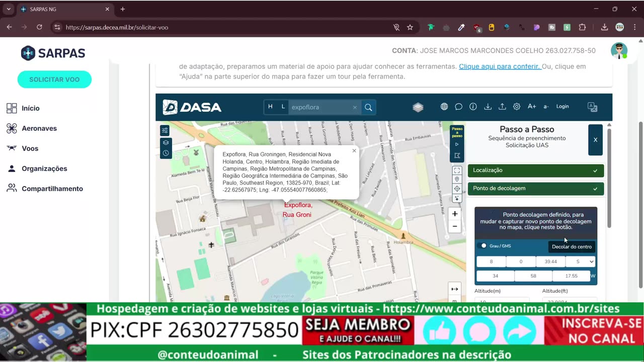644x362 pixels.
Task: Select the H search mode button
Action: [270, 107]
